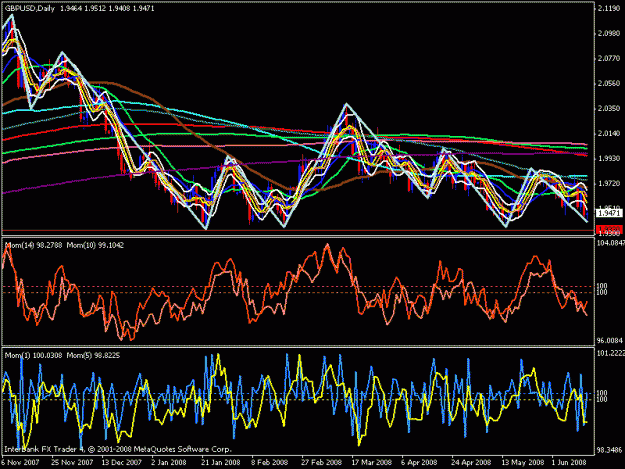Select the Mom(1) 100.0308 indicator label
Image resolution: width=625 pixels, height=469 pixels.
pyautogui.click(x=33, y=355)
